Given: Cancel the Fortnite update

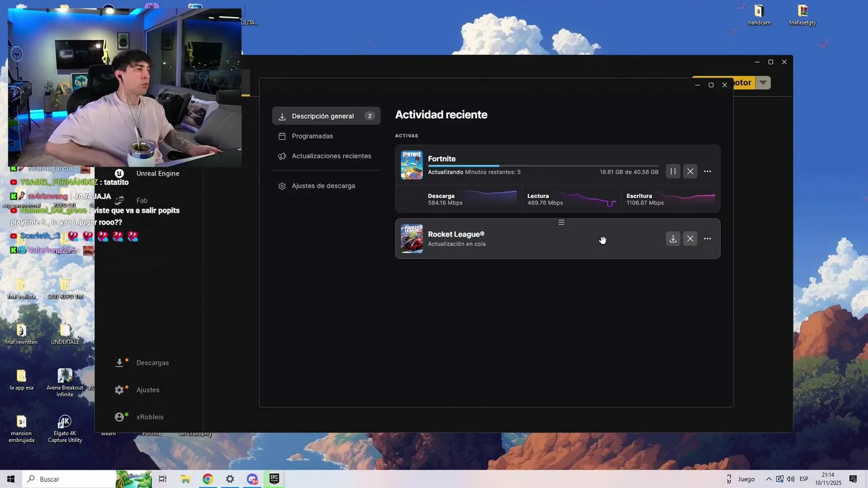Looking at the screenshot, I should 690,171.
